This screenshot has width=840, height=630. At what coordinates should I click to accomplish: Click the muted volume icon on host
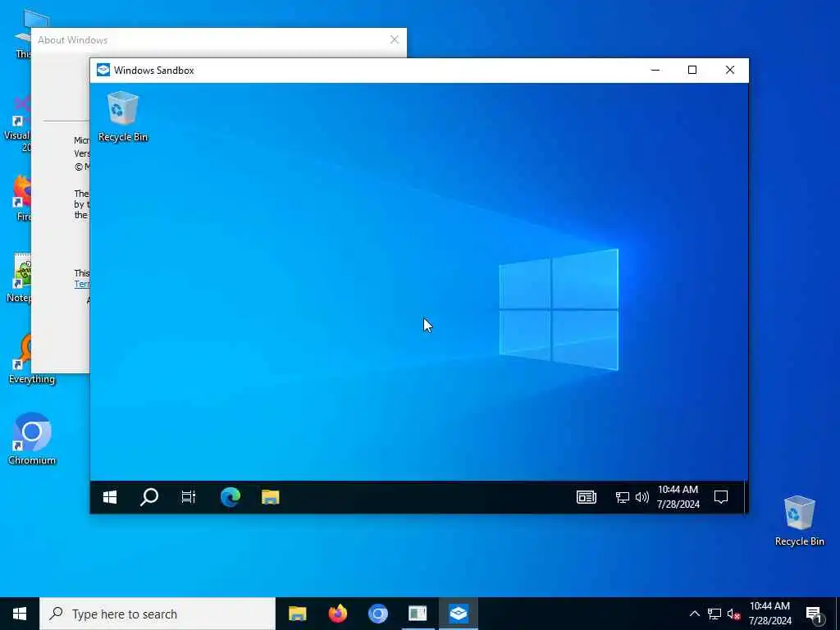click(734, 614)
